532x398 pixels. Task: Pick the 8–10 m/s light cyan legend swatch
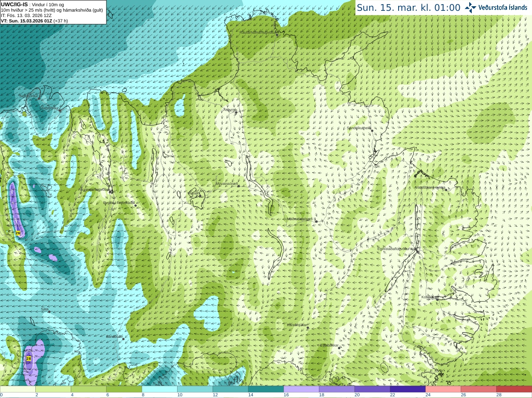click(160, 389)
